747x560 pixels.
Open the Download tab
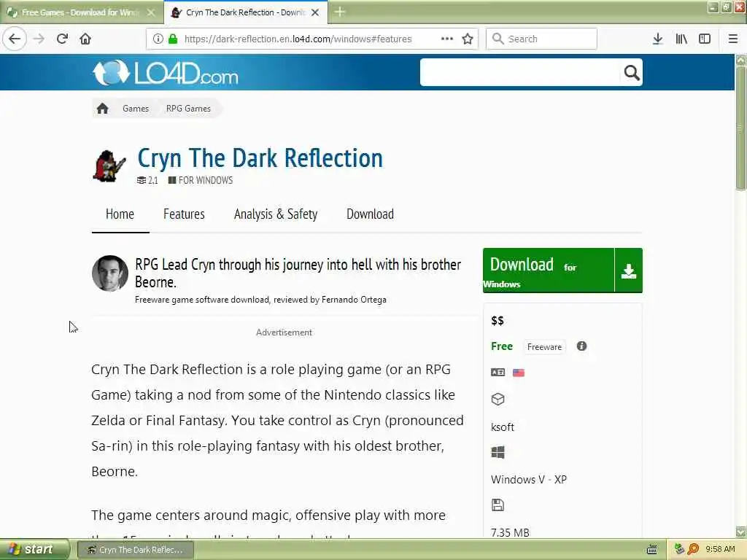coord(370,214)
